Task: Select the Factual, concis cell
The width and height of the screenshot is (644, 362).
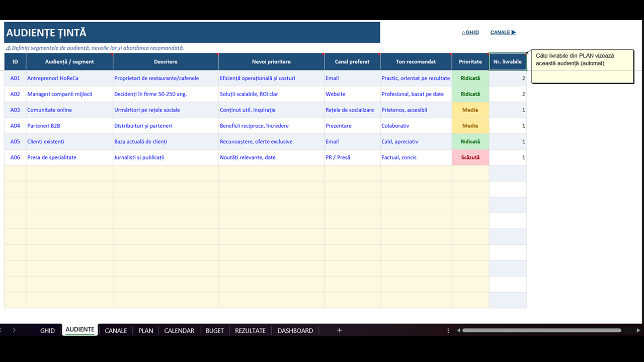Action: click(416, 157)
